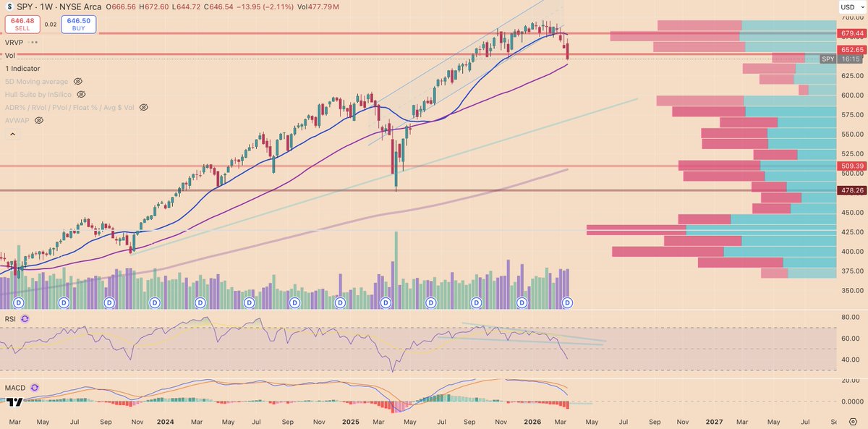
Task: Click the 2027 label on time axis
Action: coord(714,421)
